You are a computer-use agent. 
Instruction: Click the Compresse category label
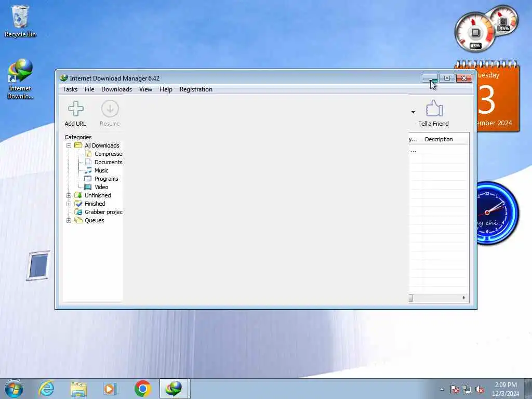pos(108,154)
